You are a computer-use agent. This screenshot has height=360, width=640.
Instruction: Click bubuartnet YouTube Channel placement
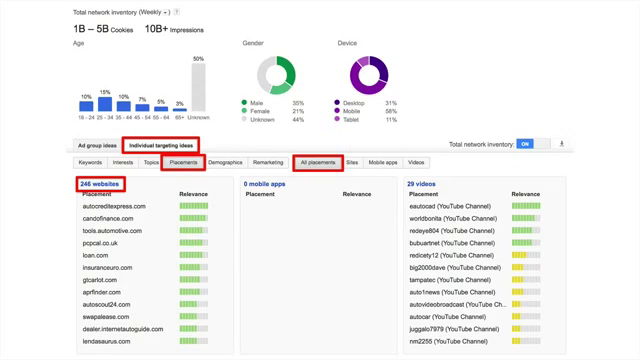click(452, 243)
